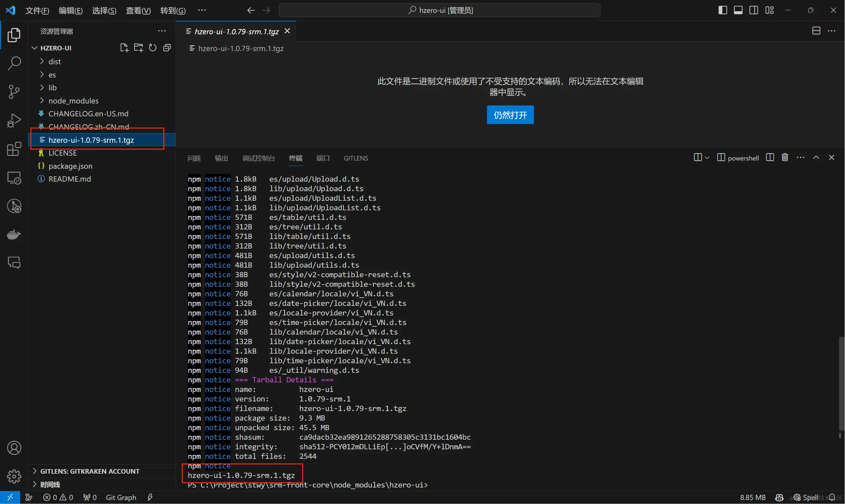The image size is (845, 504).
Task: Toggle the primary side bar layout button
Action: (723, 10)
